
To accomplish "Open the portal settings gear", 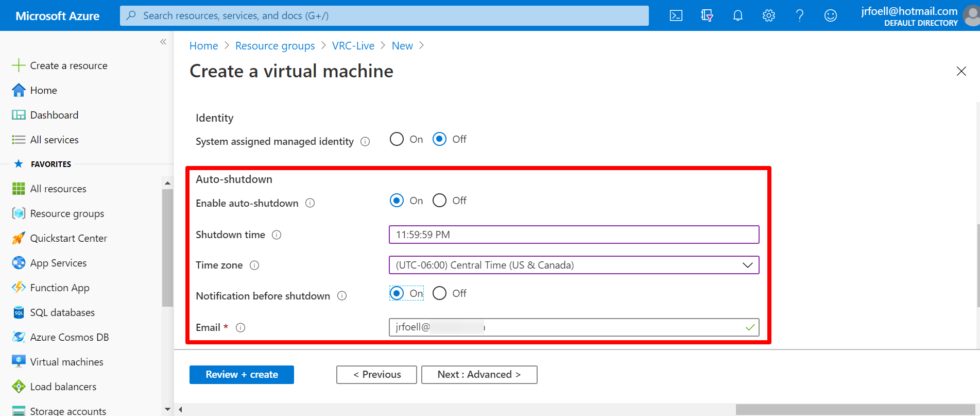I will click(x=769, y=15).
